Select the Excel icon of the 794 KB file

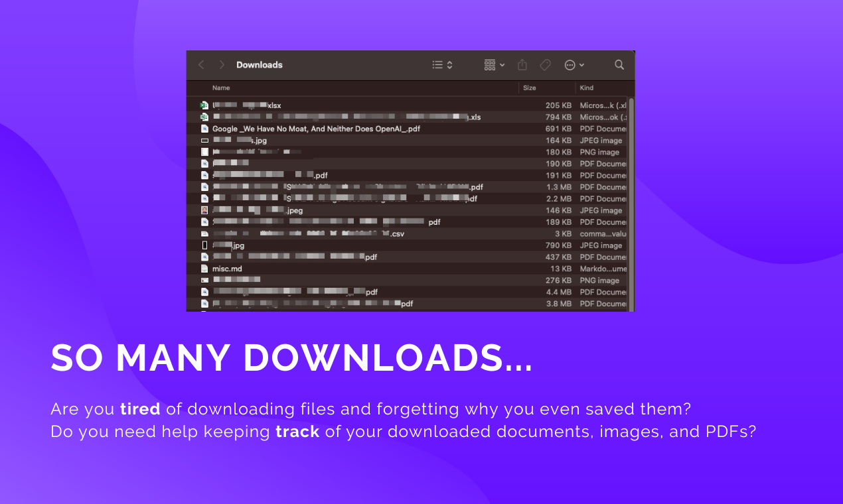coord(204,117)
